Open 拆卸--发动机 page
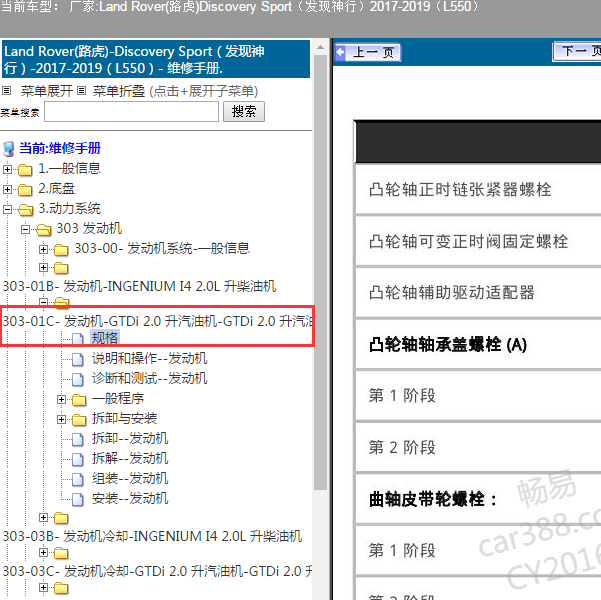 click(130, 438)
